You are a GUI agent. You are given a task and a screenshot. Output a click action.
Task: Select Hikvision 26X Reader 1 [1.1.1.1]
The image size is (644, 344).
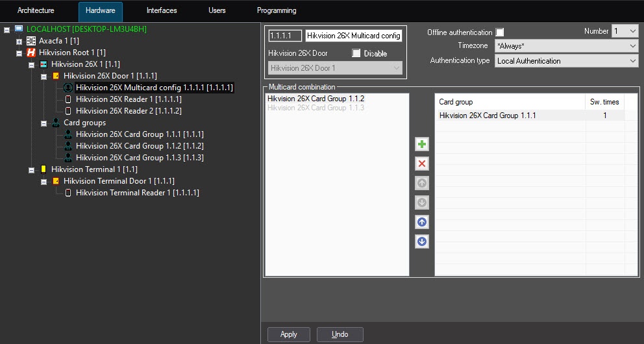point(129,99)
